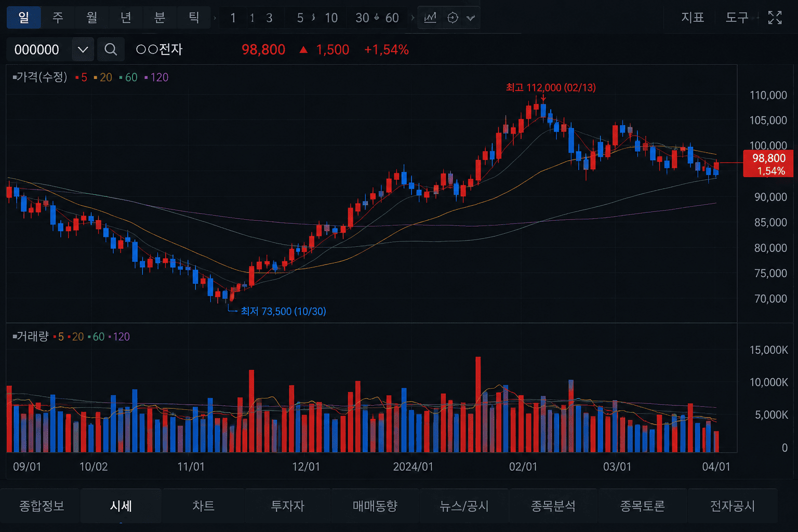Screen dimensions: 798x532
Task: Click the 70,000 price axis label
Action: (770, 299)
